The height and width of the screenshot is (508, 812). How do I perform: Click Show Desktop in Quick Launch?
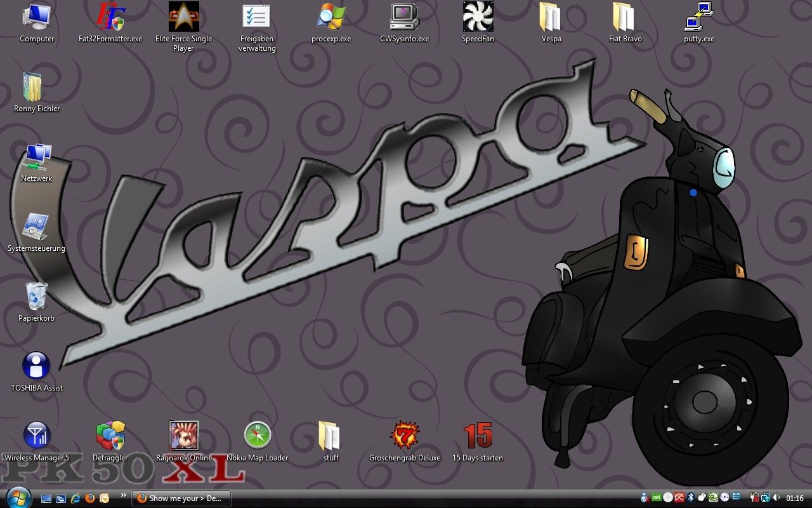point(46,498)
